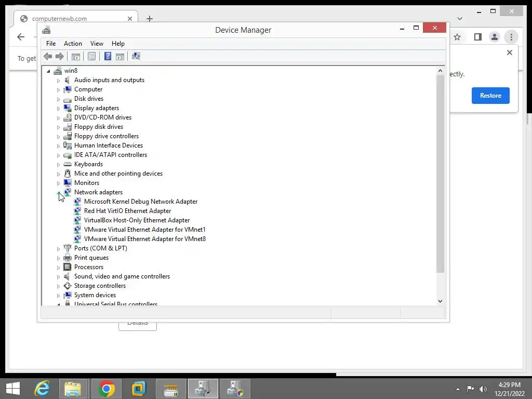Close the computernewb.com Chrome tab
Viewport: 532px width, 399px height.
[129, 19]
